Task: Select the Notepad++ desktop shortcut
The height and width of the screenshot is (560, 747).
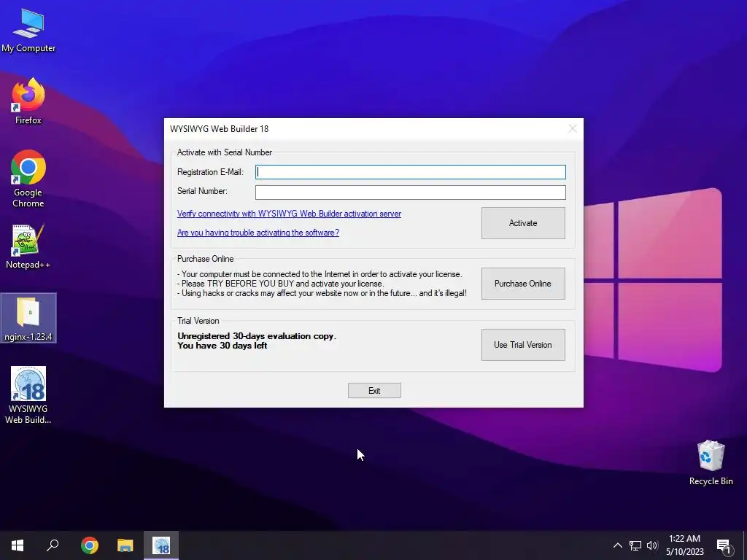Action: click(28, 246)
